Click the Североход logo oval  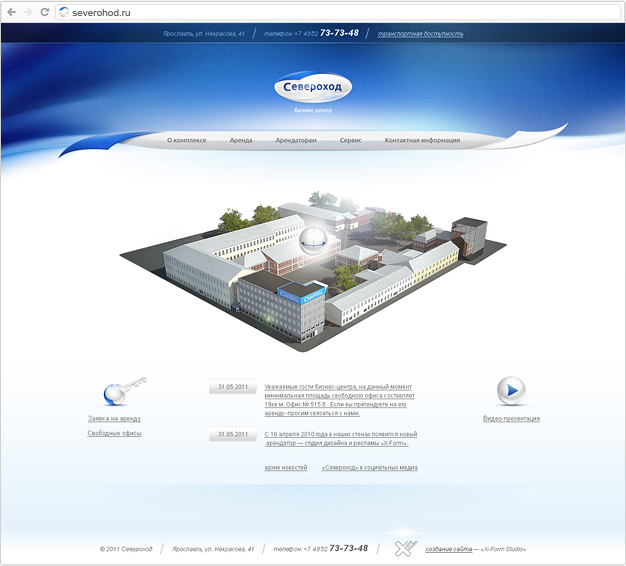click(x=313, y=87)
